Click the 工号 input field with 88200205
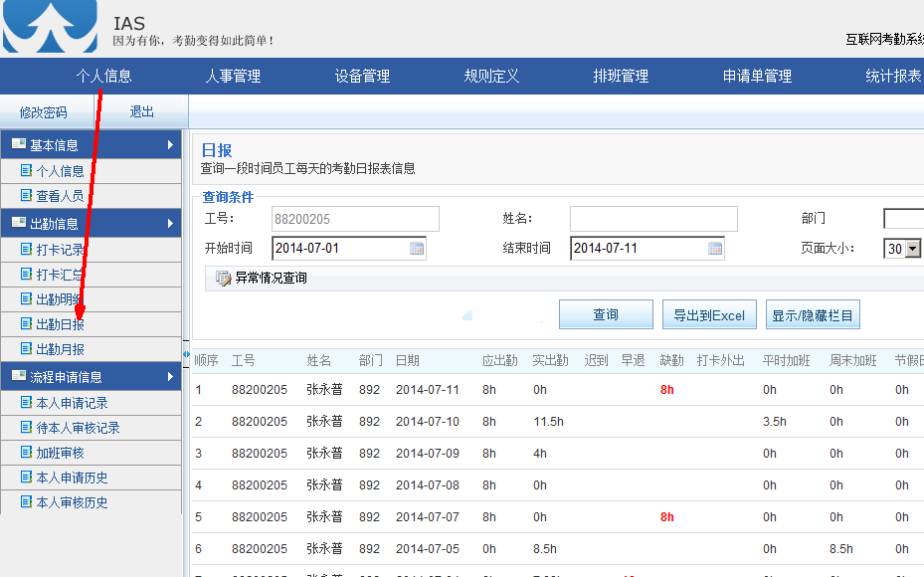924x577 pixels. point(355,219)
